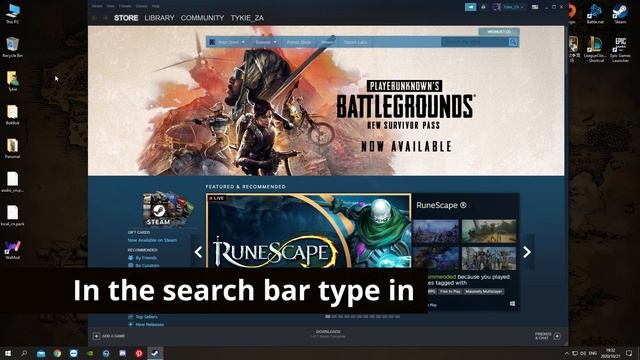This screenshot has width=640, height=360.
Task: Click the Steam back navigation arrow
Action: [95, 18]
